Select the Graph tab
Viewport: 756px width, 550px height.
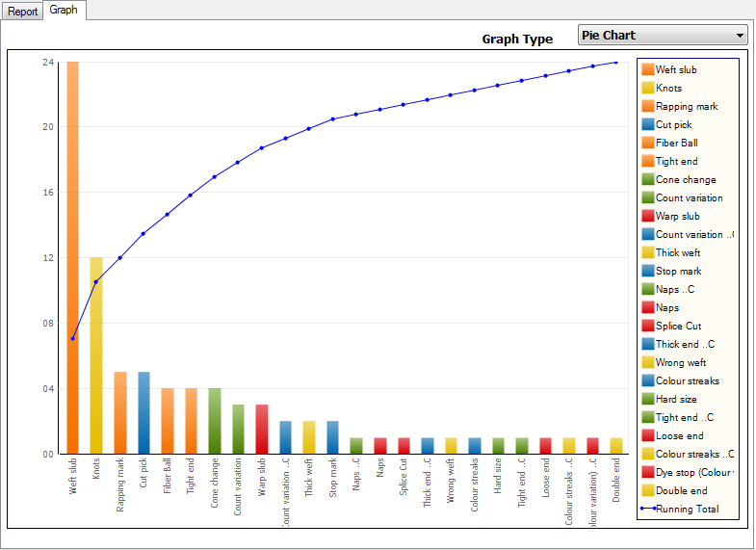(x=64, y=10)
